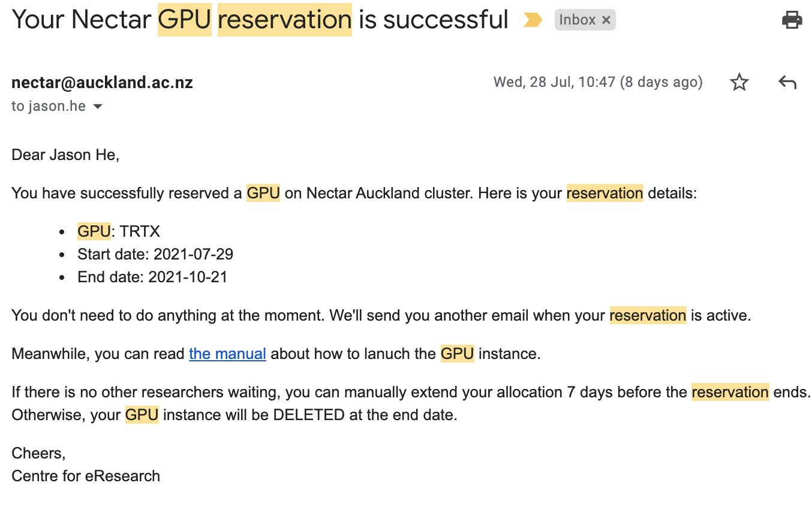Click highlighted 'reservation' in the subject line
The height and width of the screenshot is (510, 812).
tap(285, 20)
